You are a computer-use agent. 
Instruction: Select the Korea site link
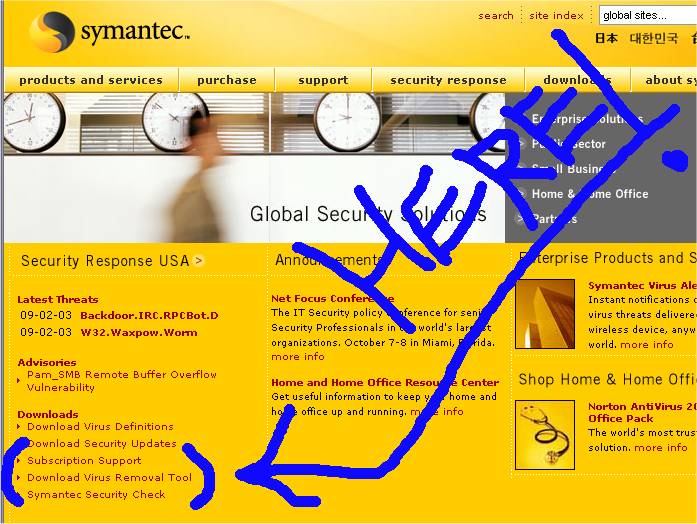click(653, 38)
